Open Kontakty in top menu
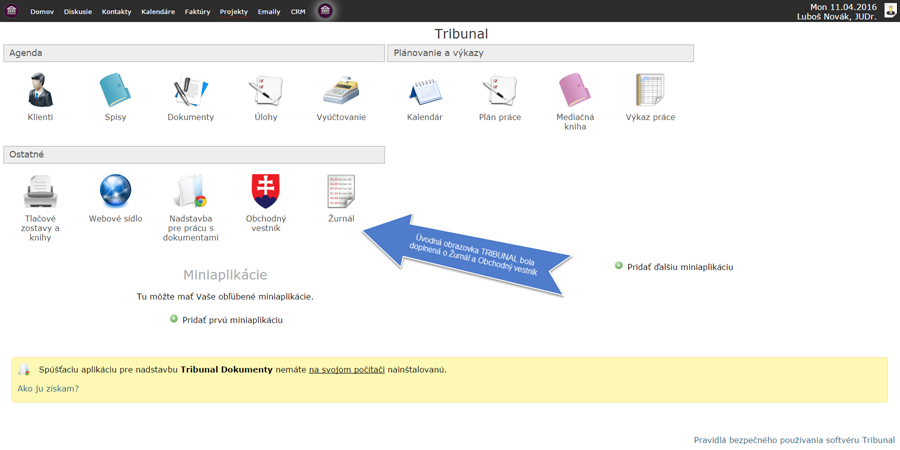 point(117,11)
